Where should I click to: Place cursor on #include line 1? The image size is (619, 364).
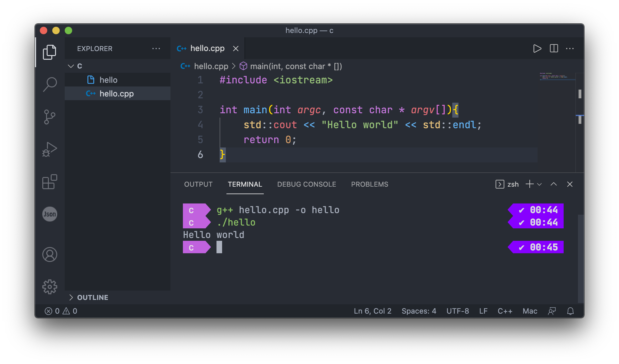[x=276, y=80]
